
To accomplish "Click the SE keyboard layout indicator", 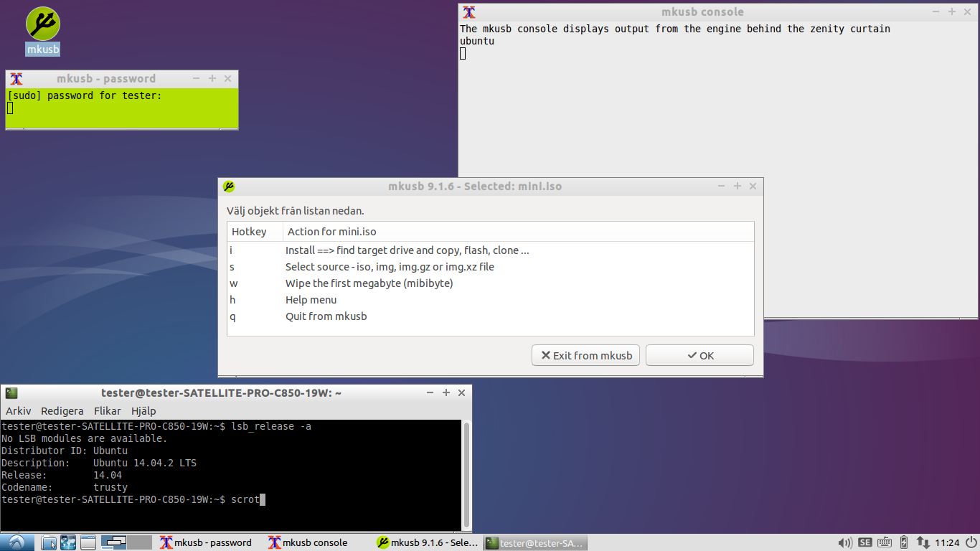I will (864, 542).
